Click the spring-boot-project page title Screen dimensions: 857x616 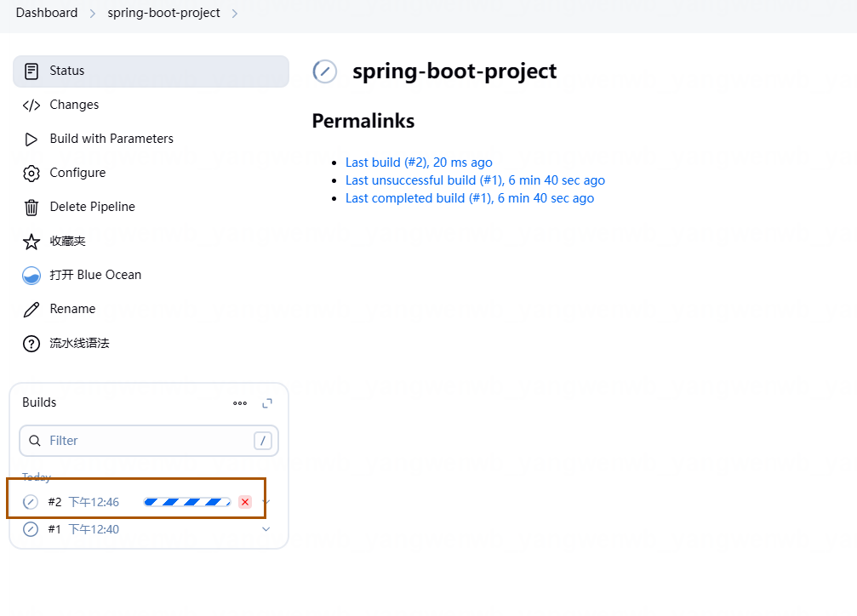tap(454, 71)
